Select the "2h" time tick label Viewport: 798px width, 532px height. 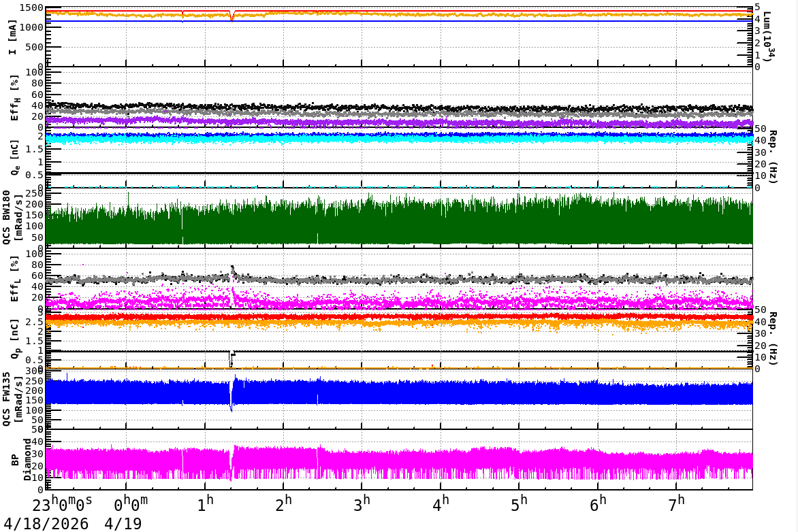[284, 503]
